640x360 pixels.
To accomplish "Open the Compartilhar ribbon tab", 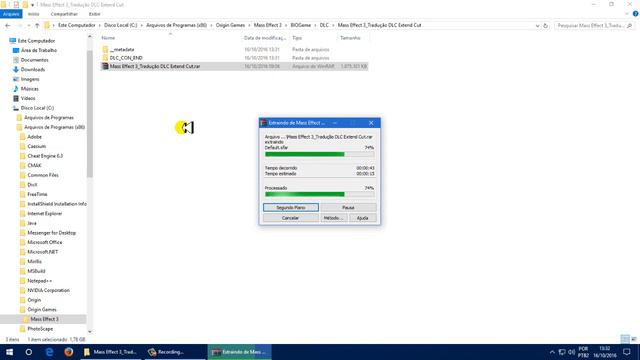I will pyautogui.click(x=64, y=14).
